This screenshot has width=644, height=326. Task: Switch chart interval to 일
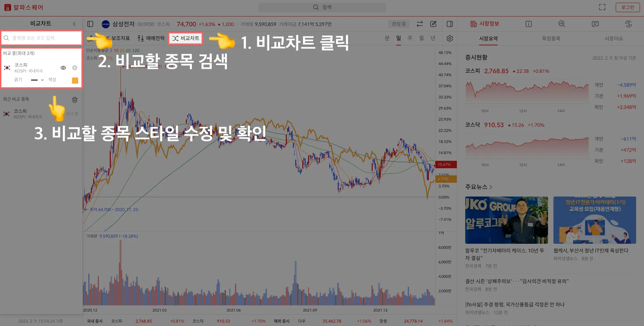[x=399, y=38]
